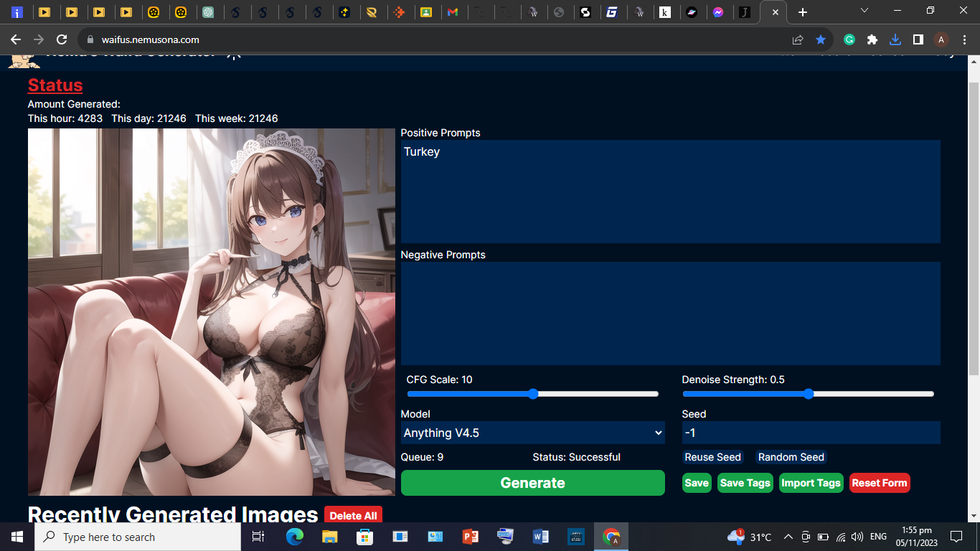This screenshot has height=551, width=980.
Task: Open Microsoft Word from the taskbar
Action: click(540, 536)
